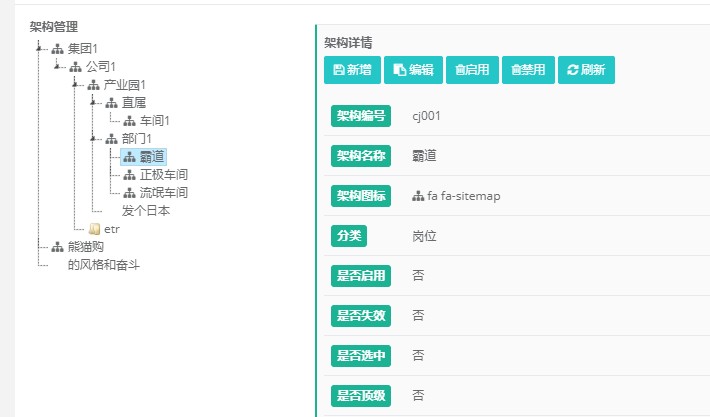Select the 流氓车间 tree item
This screenshot has height=417, width=710.
[x=163, y=193]
